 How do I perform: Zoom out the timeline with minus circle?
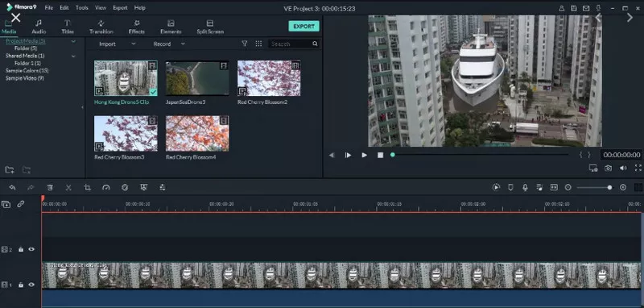(x=568, y=188)
